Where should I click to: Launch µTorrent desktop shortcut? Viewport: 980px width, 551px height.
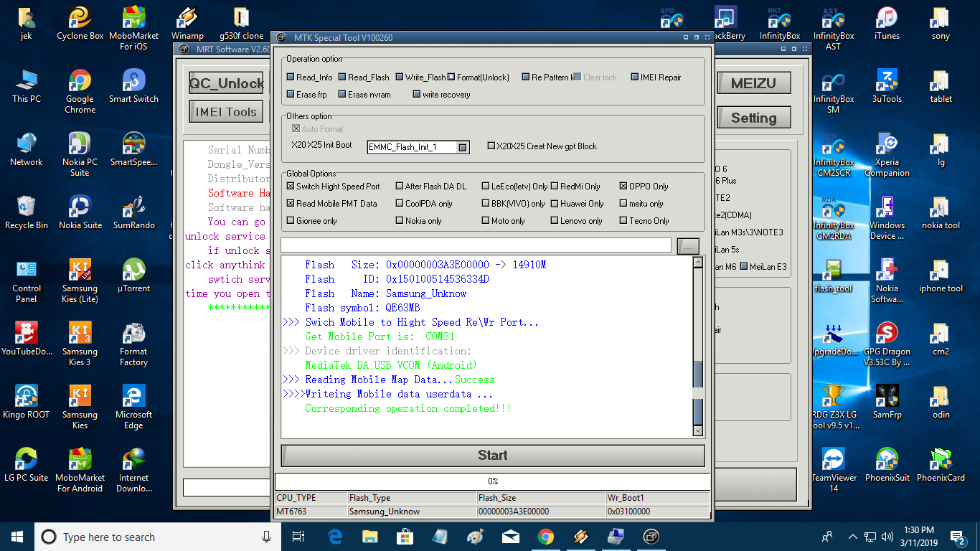point(134,276)
